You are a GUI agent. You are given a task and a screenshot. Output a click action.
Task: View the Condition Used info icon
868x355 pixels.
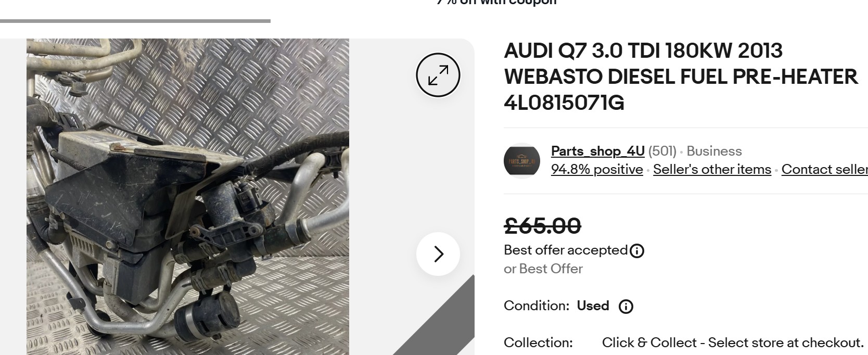(626, 307)
